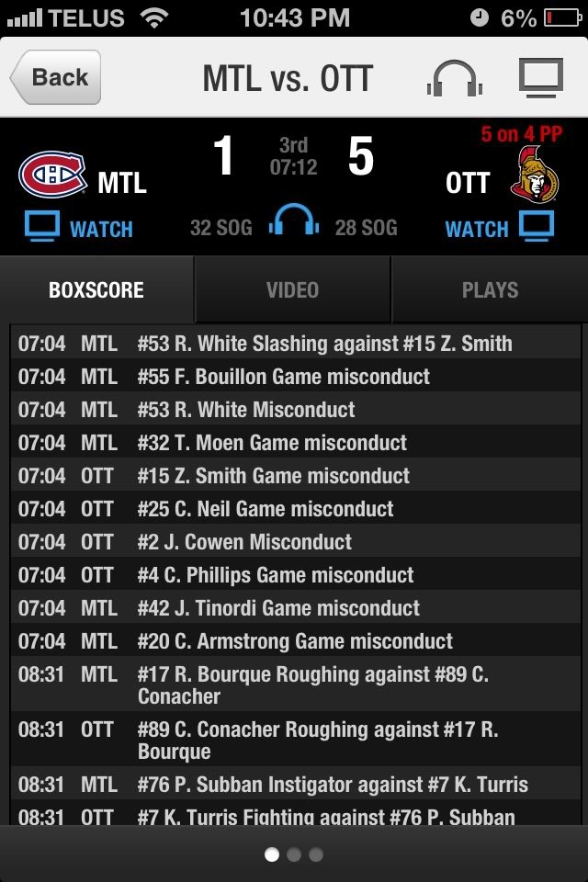Switch to the VIDEO tab

pos(292,290)
